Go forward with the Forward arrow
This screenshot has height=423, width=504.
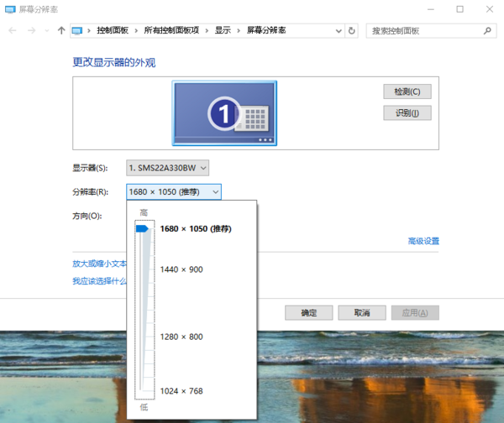(x=32, y=30)
